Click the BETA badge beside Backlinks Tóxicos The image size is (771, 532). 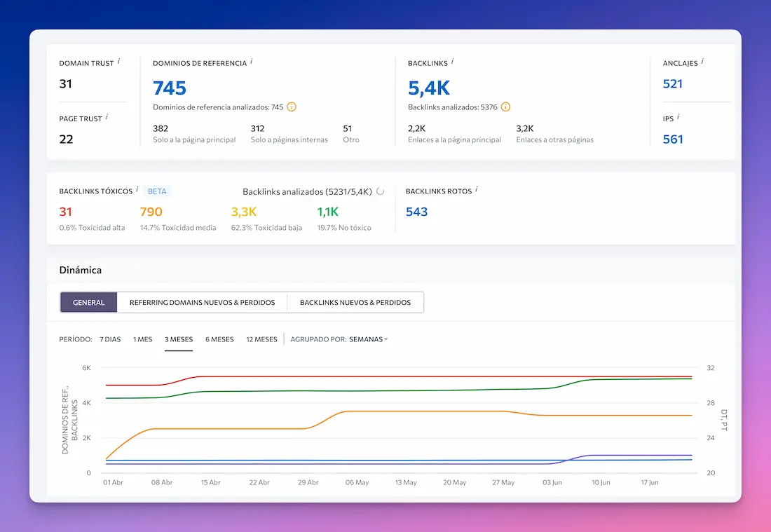click(x=157, y=191)
